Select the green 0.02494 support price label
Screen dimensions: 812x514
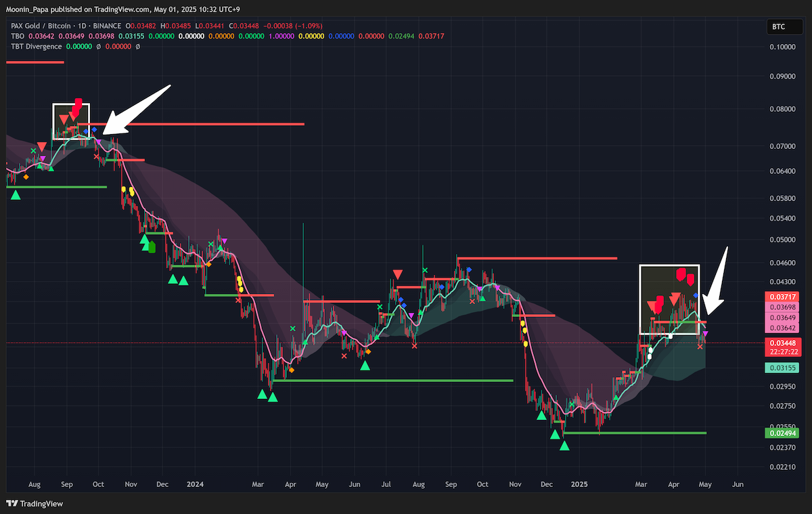click(782, 433)
